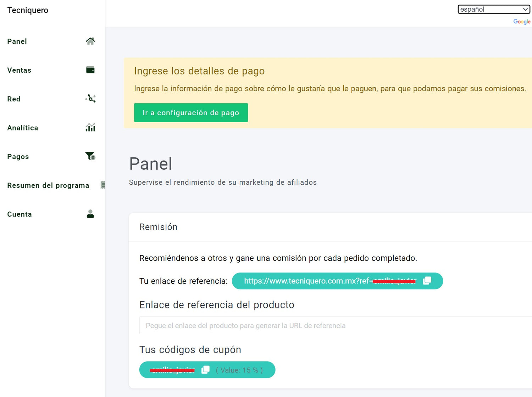532x397 pixels.
Task: Select the Panel menu label in sidebar
Action: (17, 41)
